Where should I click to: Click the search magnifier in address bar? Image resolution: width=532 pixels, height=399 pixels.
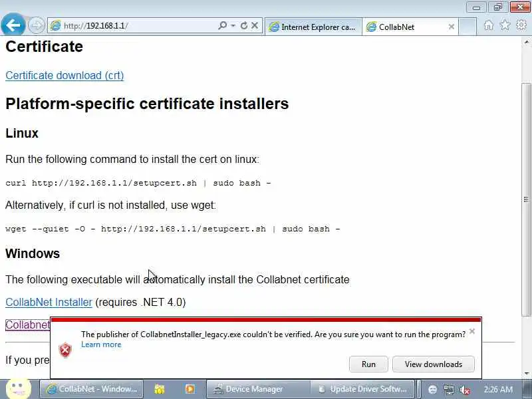pos(222,25)
